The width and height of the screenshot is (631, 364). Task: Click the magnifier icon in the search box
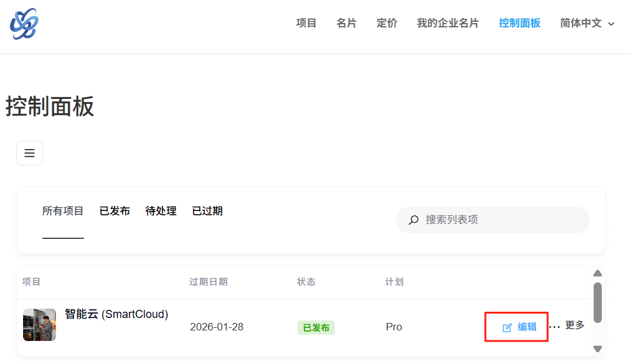(x=413, y=220)
